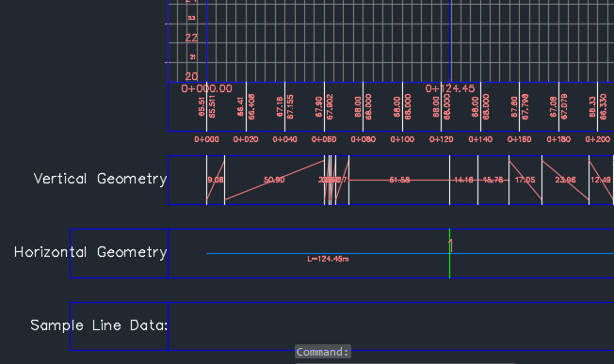Select the 0+100 station tick label
Image resolution: width=614 pixels, height=364 pixels.
click(402, 139)
